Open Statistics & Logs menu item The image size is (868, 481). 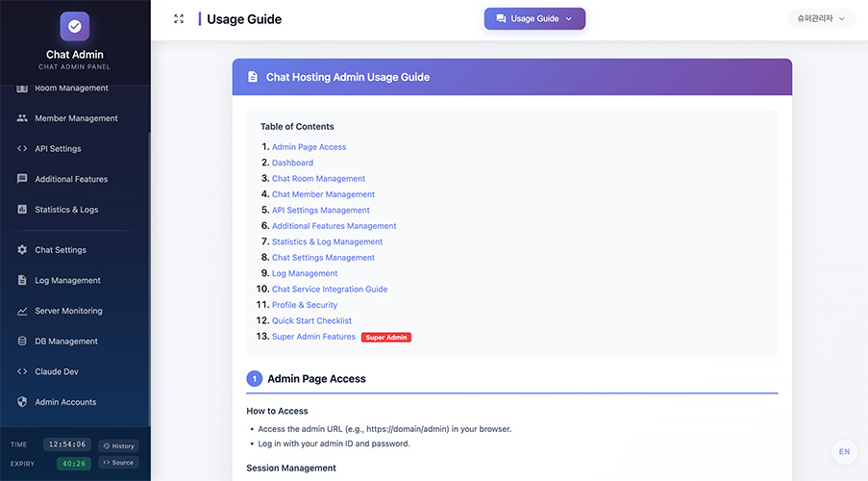click(75, 210)
